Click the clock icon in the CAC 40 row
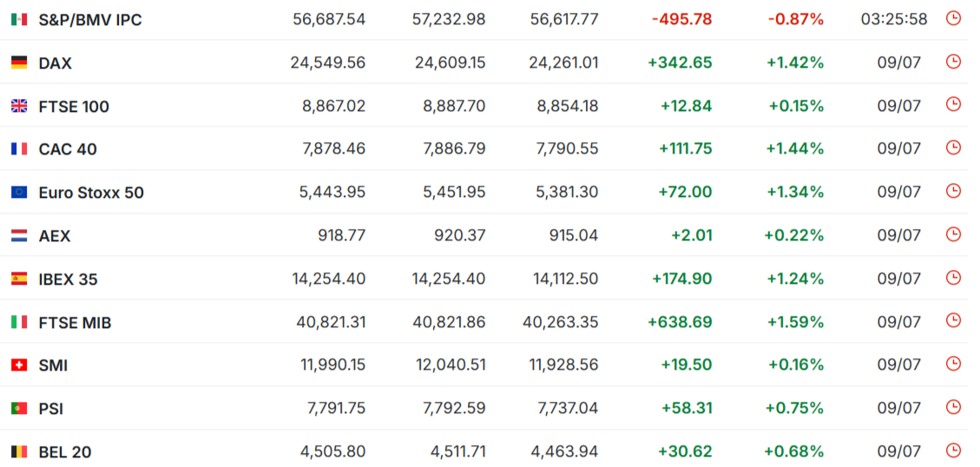The height and width of the screenshot is (467, 980). [x=953, y=148]
